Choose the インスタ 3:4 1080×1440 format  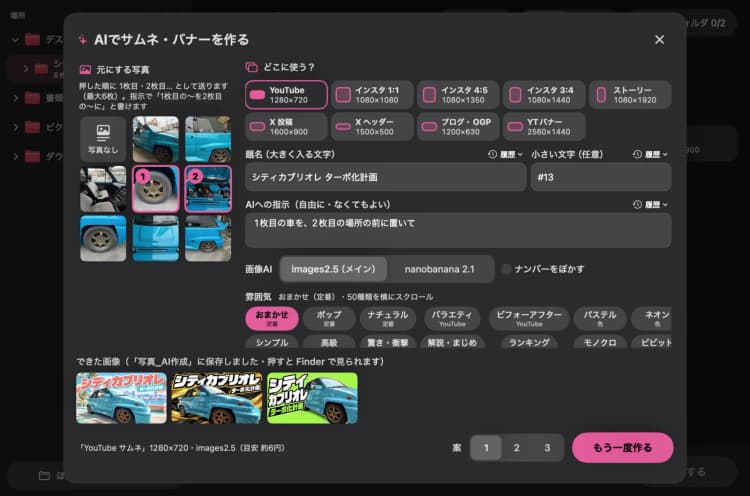point(544,95)
